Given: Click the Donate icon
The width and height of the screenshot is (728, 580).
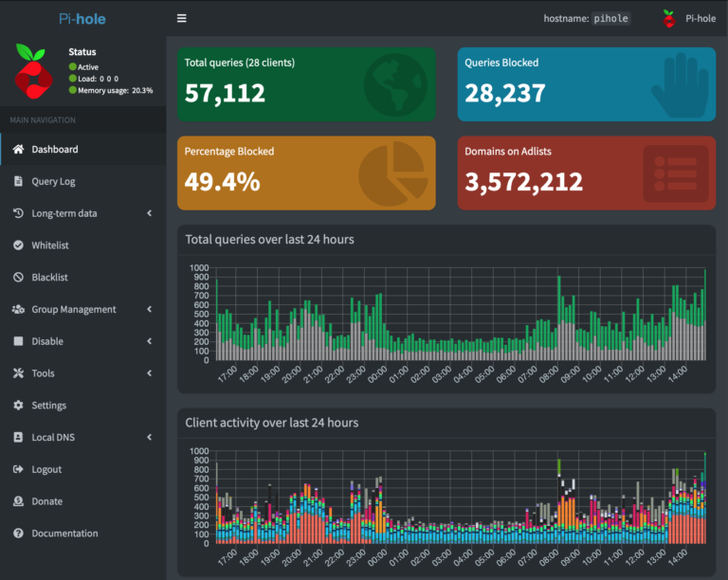Looking at the screenshot, I should click(18, 501).
